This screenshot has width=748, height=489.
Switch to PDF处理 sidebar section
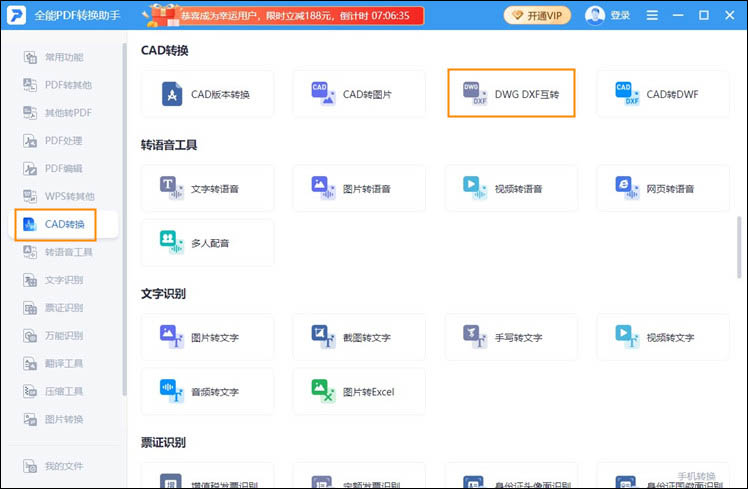[x=63, y=141]
